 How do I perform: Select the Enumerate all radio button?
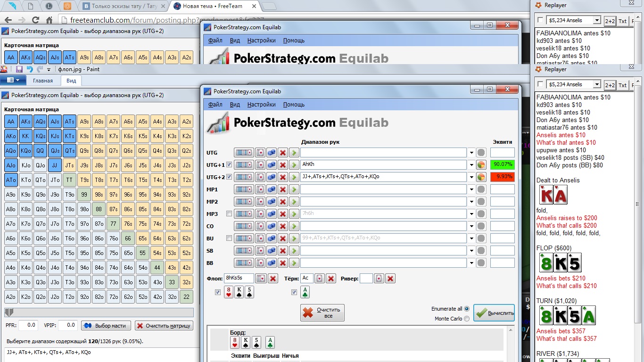tap(467, 309)
